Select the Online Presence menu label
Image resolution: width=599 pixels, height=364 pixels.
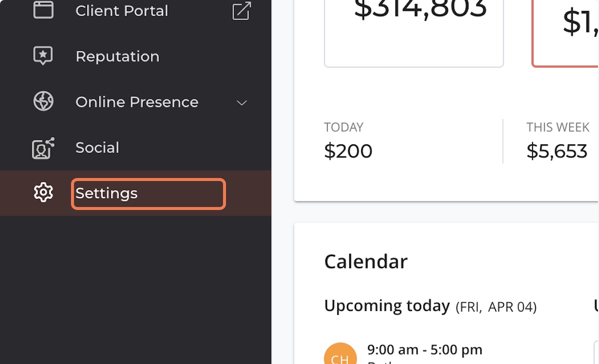coord(137,102)
